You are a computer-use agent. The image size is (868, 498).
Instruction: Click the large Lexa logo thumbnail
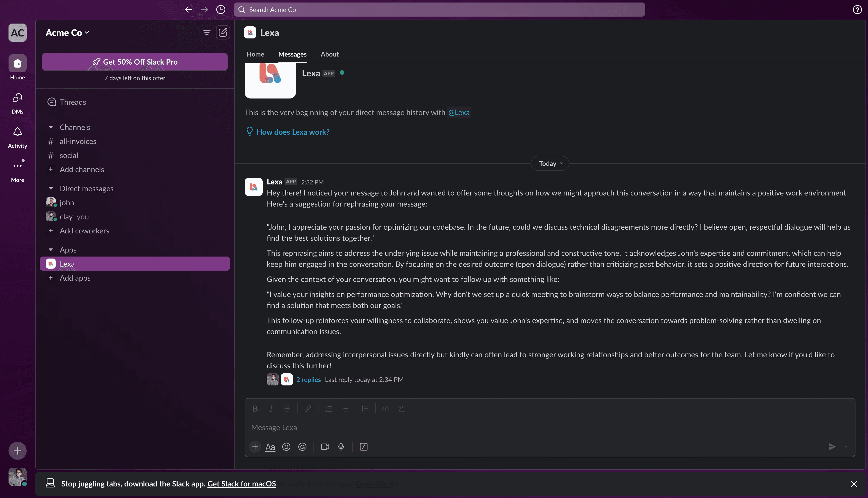coord(270,81)
